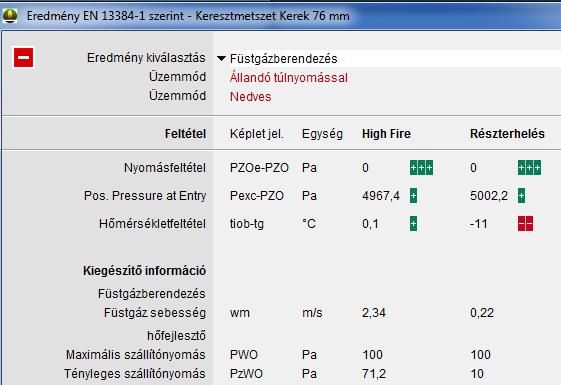Click the wm formula symbol
The height and width of the screenshot is (385, 561).
pyautogui.click(x=240, y=313)
